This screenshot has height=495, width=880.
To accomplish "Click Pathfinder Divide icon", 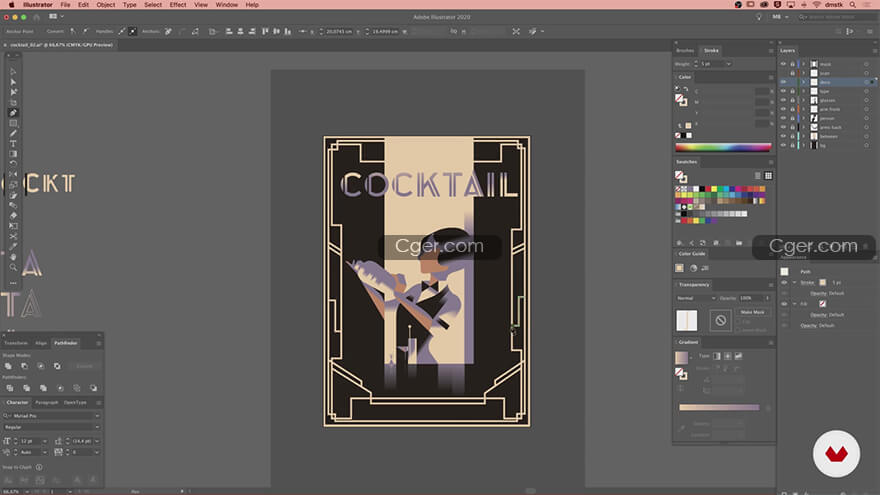I will tap(10, 388).
